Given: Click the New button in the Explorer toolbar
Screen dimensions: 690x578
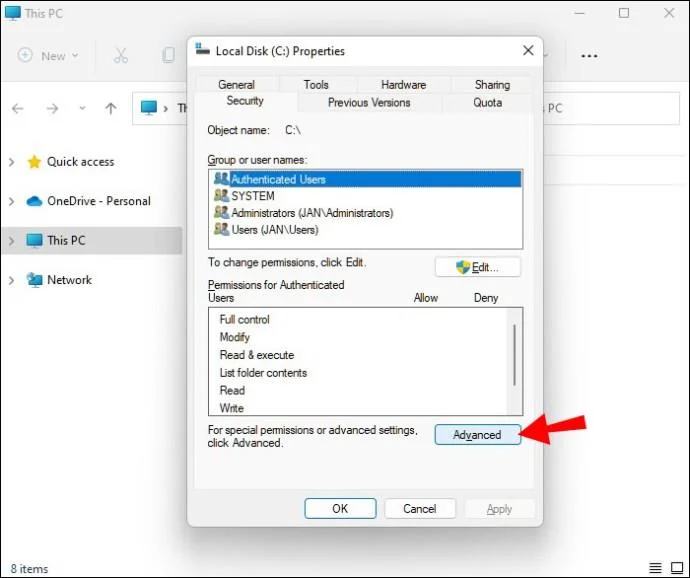Looking at the screenshot, I should 48,55.
